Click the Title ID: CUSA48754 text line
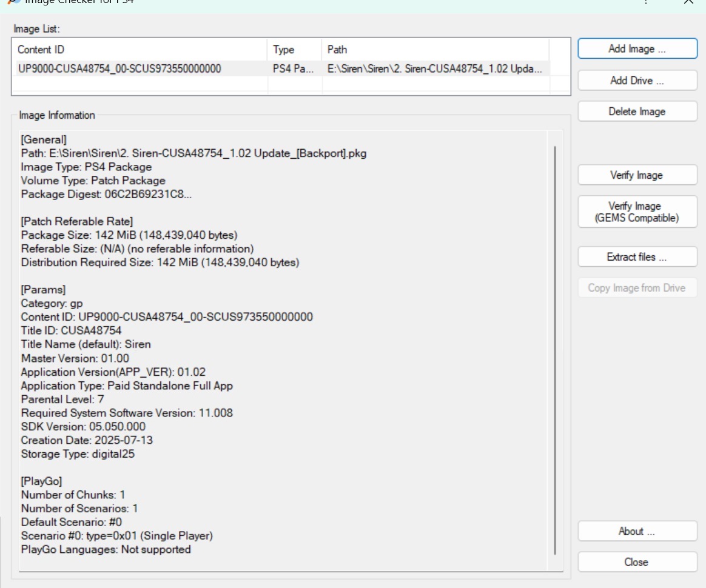The image size is (706, 588). click(x=72, y=330)
